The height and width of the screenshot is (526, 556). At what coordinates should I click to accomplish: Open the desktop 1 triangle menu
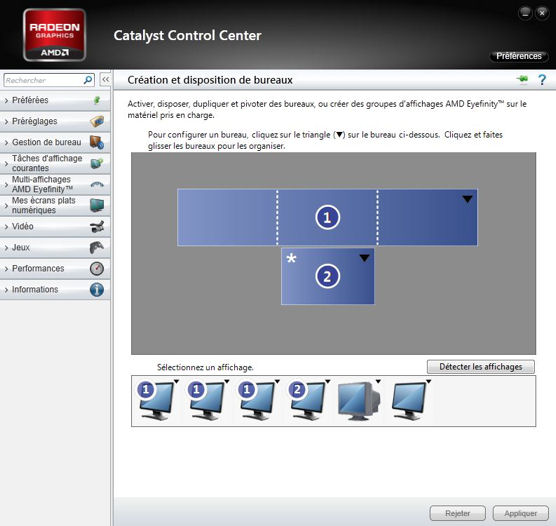(467, 199)
